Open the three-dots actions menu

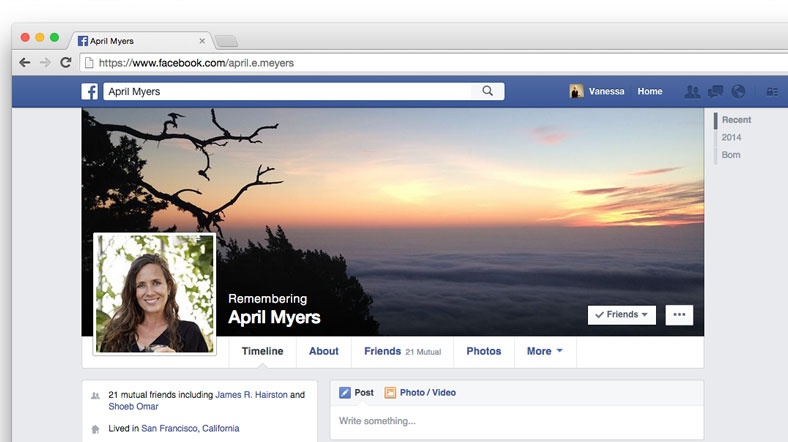679,315
